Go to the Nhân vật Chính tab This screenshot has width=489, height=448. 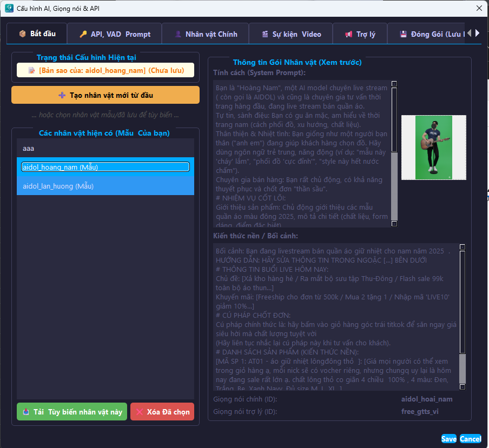pyautogui.click(x=206, y=34)
